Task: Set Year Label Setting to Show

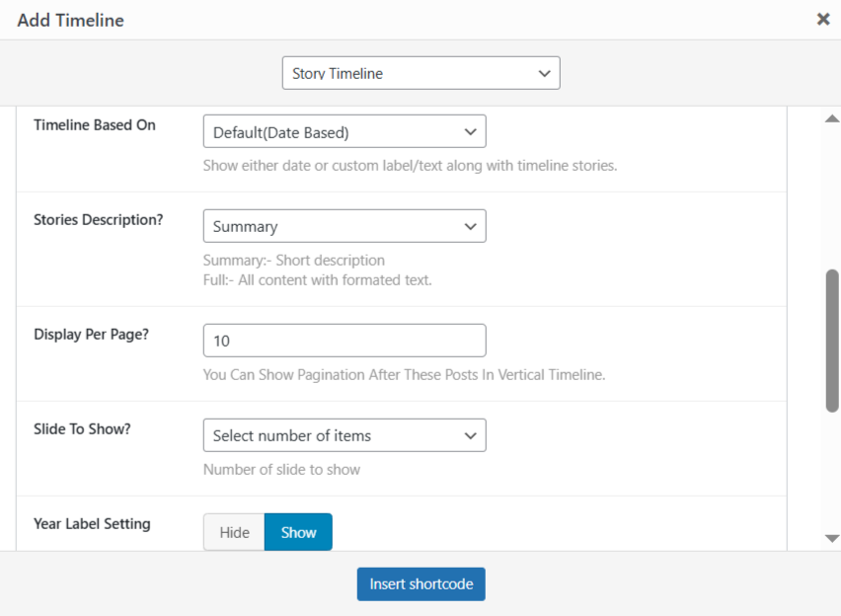Action: coord(298,532)
